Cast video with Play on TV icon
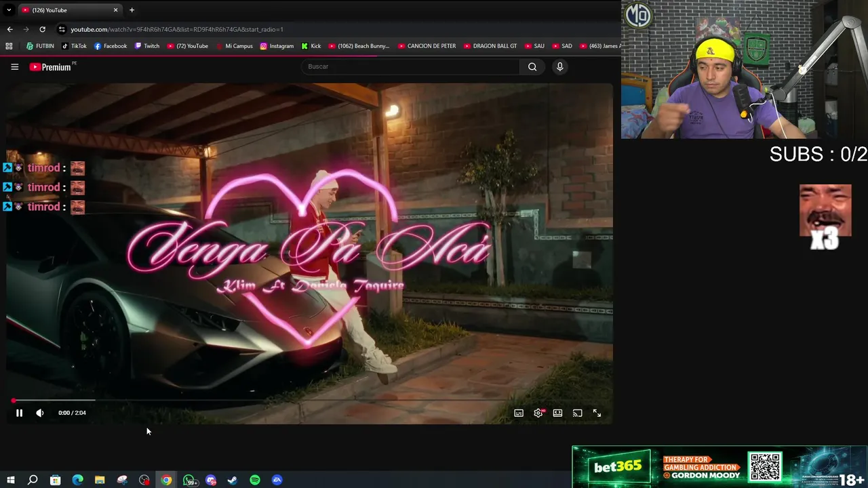The image size is (868, 488). click(x=577, y=413)
